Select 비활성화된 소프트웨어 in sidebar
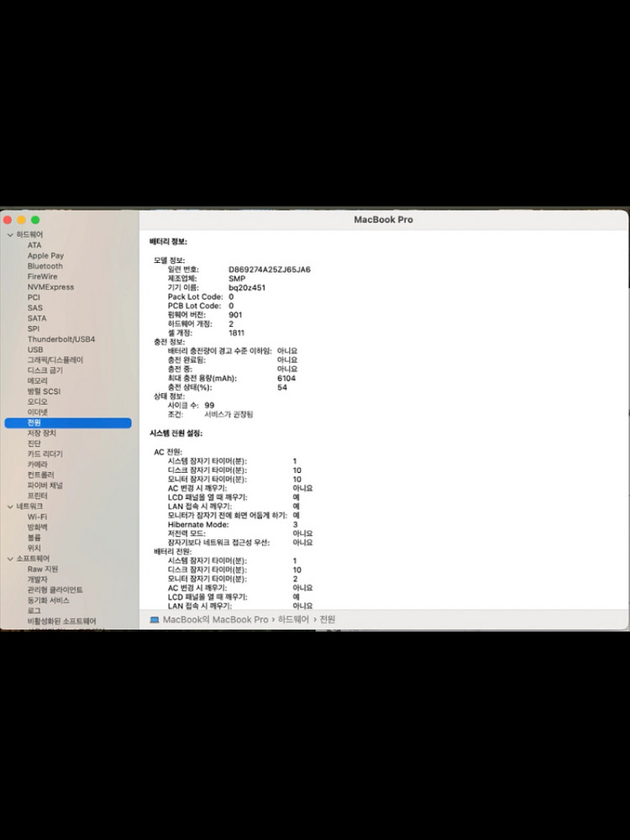630x840 pixels. coord(61,622)
